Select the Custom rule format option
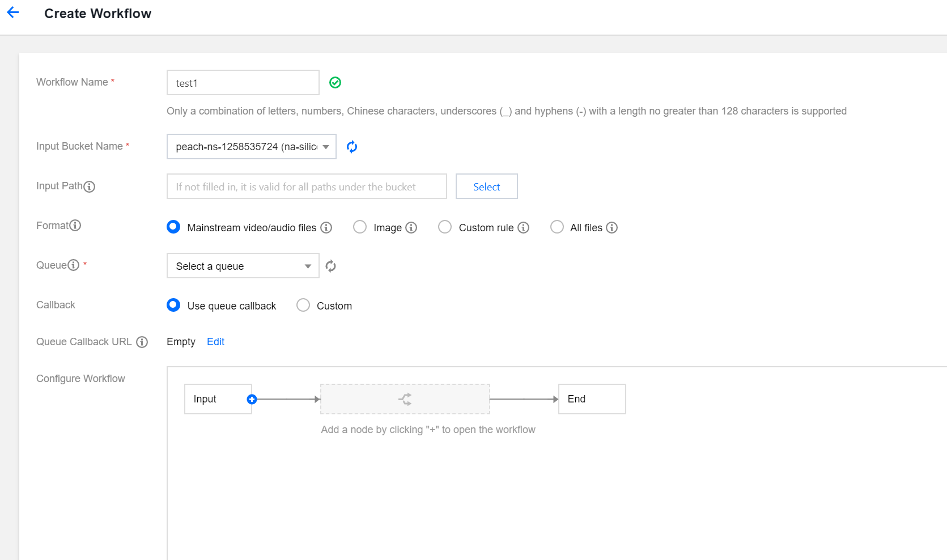The width and height of the screenshot is (947, 560). point(445,227)
